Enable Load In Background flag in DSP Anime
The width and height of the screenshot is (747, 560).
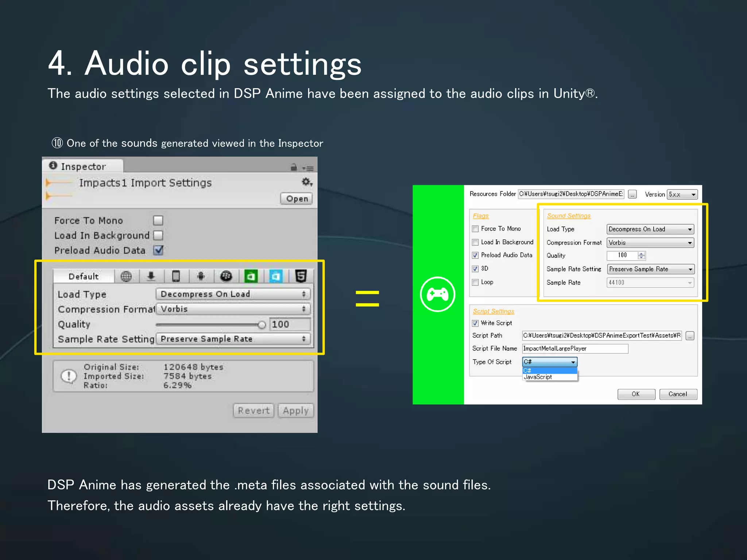[475, 242]
